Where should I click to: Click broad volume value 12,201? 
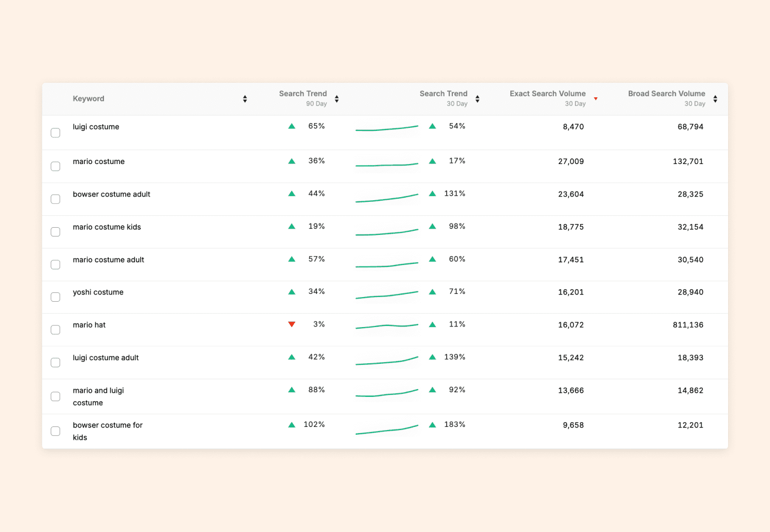690,425
